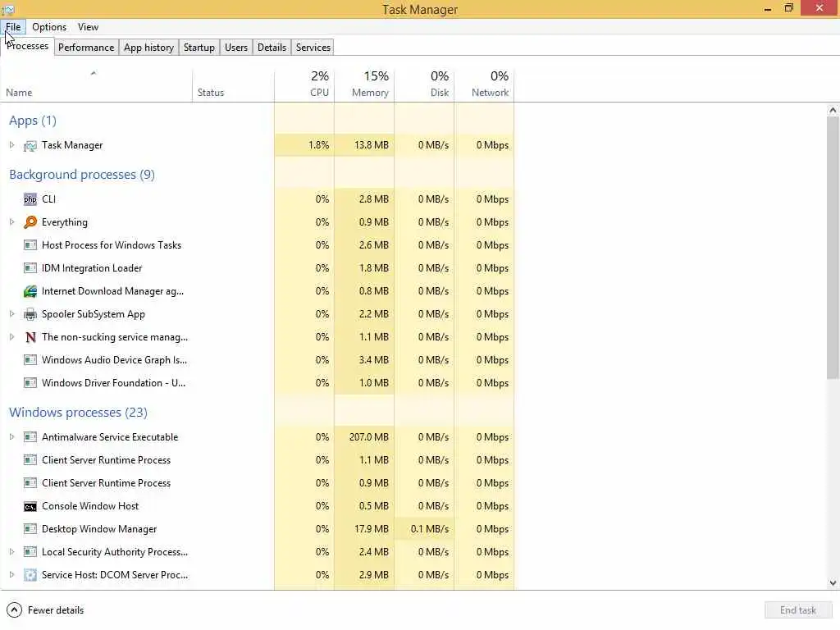Click Antimalware Service Executable icon

(x=30, y=437)
